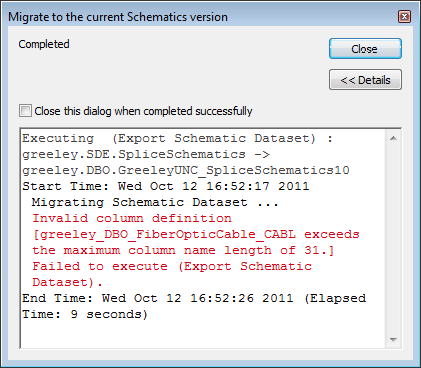
Task: Close the dialog with the red X icon
Action: (404, 16)
